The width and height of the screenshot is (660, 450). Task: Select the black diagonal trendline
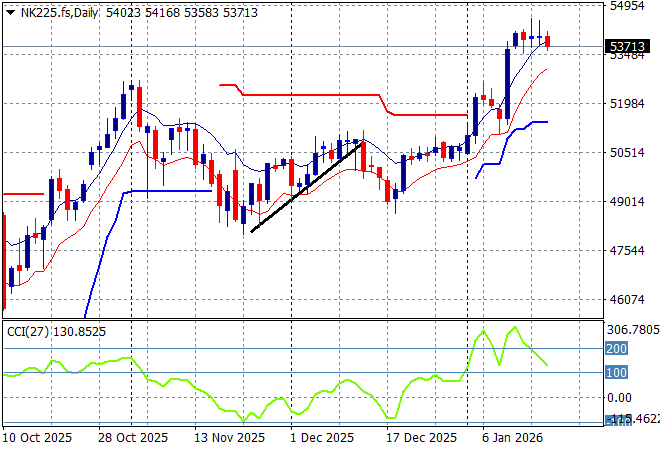click(x=306, y=187)
